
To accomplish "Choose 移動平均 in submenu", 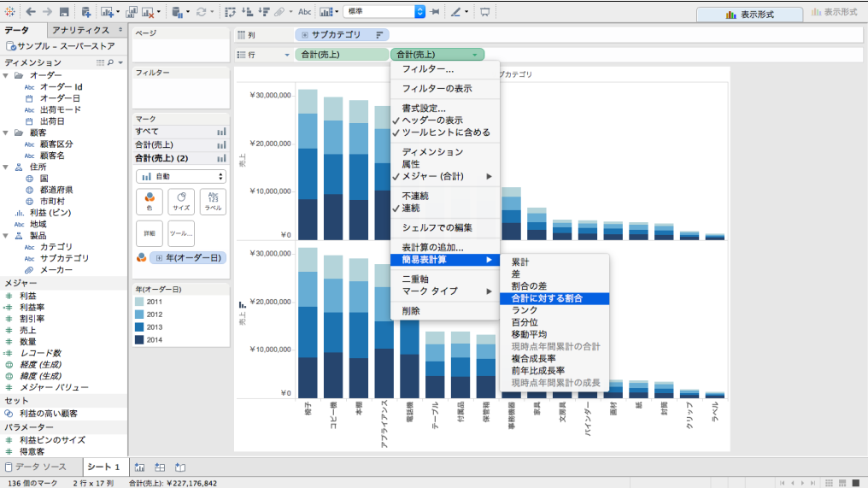I will (554, 334).
